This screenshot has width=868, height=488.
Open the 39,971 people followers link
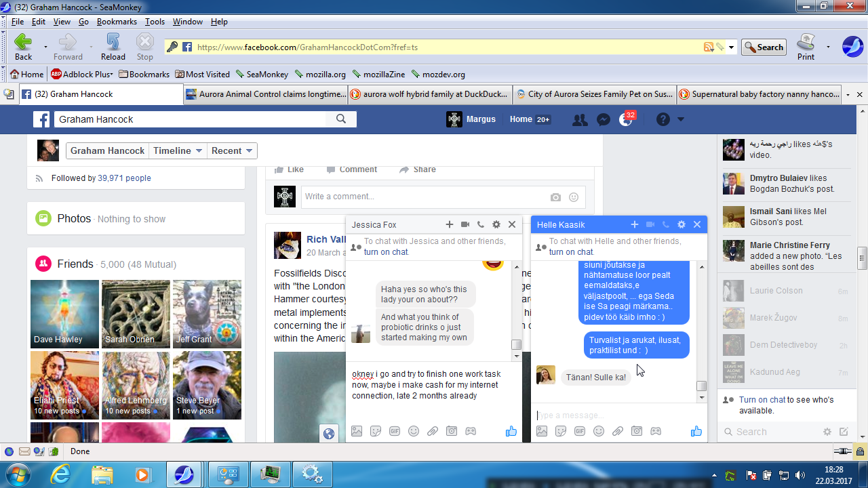click(x=124, y=178)
